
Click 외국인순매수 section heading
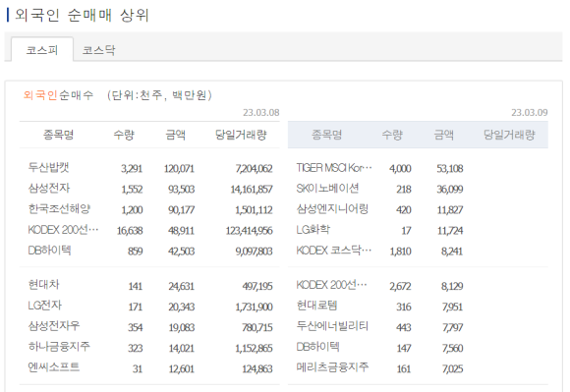click(x=58, y=95)
